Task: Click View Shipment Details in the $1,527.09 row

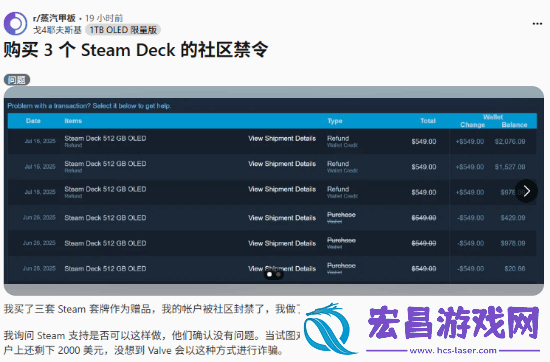Action: 282,164
